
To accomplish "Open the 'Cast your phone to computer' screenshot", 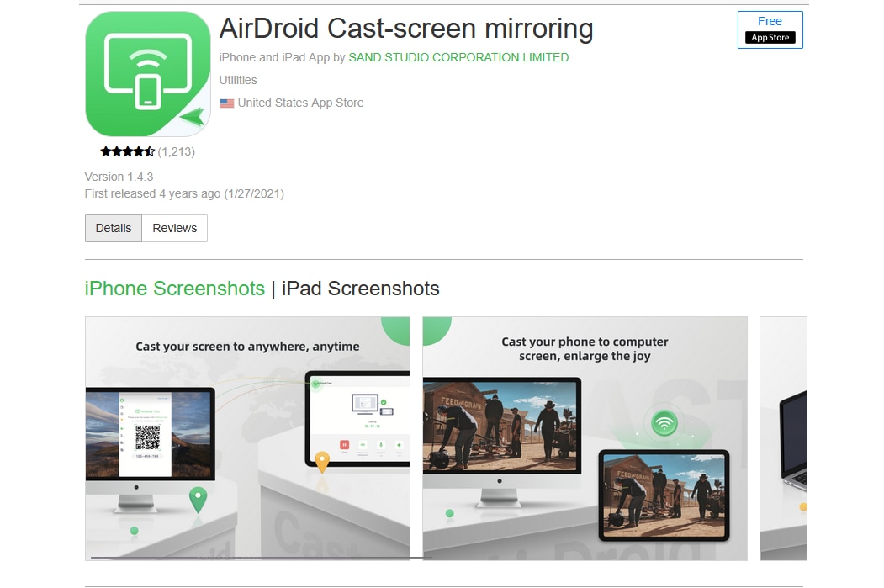I will point(585,438).
